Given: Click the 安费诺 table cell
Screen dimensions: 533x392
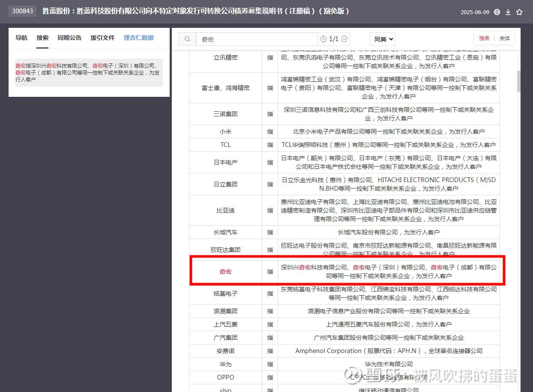Looking at the screenshot, I should [x=225, y=351].
